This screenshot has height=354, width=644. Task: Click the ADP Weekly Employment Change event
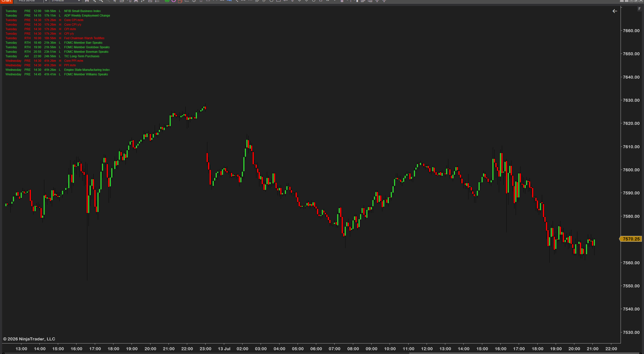pyautogui.click(x=58, y=16)
